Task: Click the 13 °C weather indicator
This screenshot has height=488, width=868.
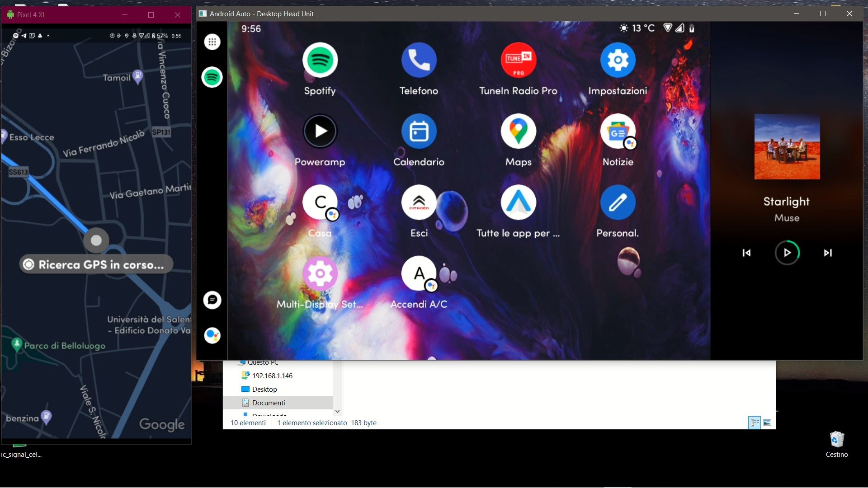Action: tap(637, 28)
